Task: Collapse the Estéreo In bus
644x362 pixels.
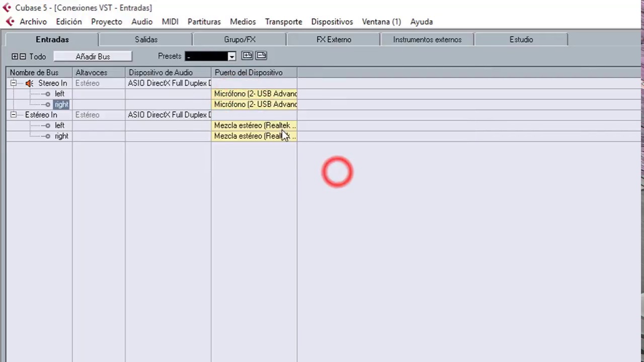Action: (14, 115)
